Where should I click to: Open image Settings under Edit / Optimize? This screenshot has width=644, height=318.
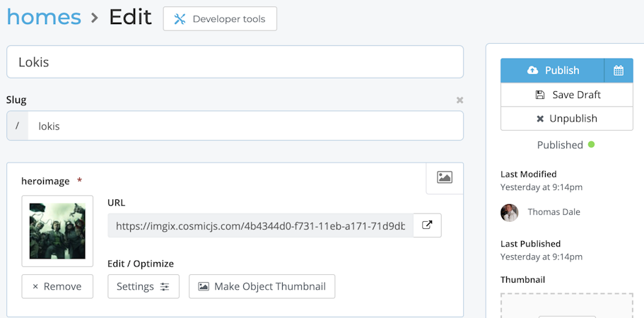pos(144,286)
